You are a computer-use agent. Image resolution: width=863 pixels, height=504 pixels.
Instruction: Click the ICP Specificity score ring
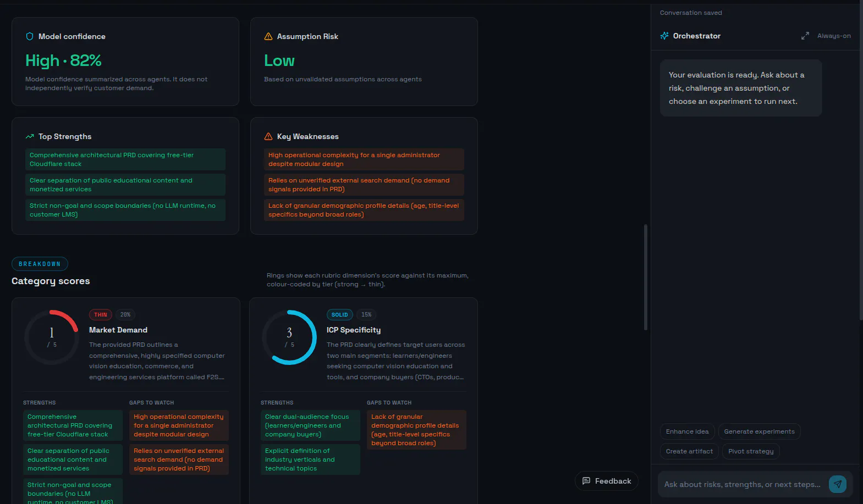(x=289, y=337)
